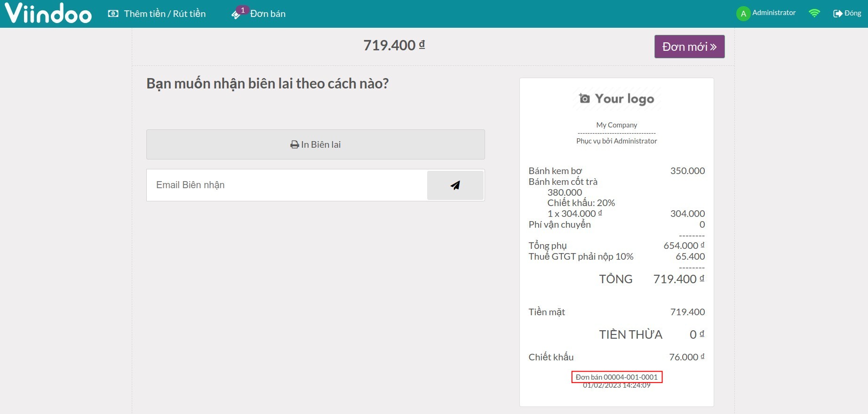Screen dimensions: 868x414
Task: Click the Administrator username
Action: 774,13
